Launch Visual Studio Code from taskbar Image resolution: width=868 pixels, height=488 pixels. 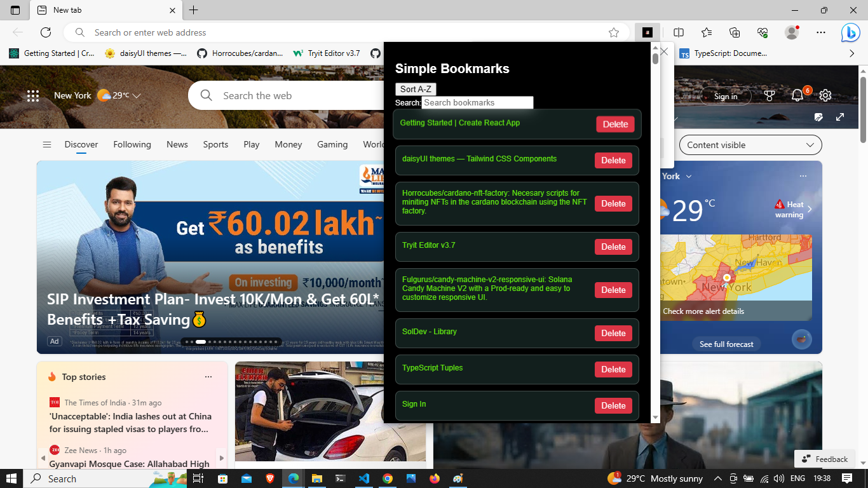(363, 478)
